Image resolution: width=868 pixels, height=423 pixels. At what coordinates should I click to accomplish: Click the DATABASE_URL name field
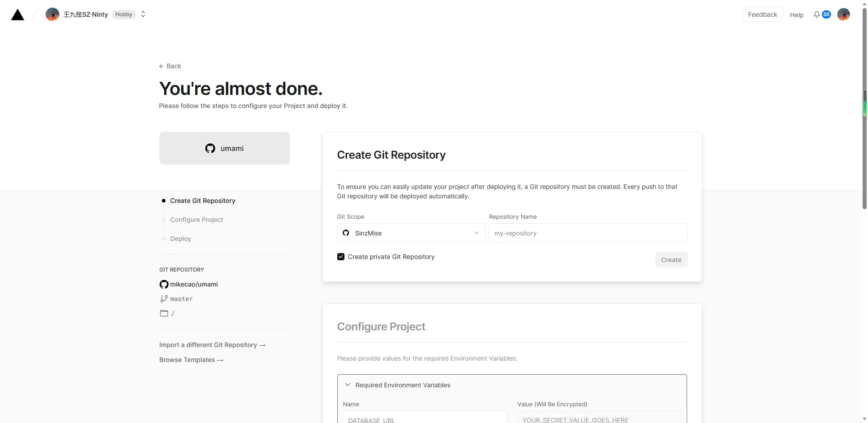click(x=425, y=417)
